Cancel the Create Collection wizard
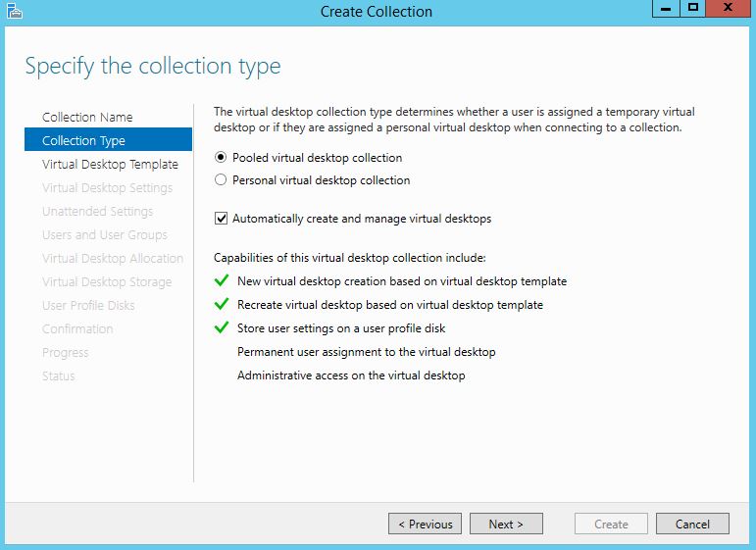756x550 pixels. coord(691,525)
